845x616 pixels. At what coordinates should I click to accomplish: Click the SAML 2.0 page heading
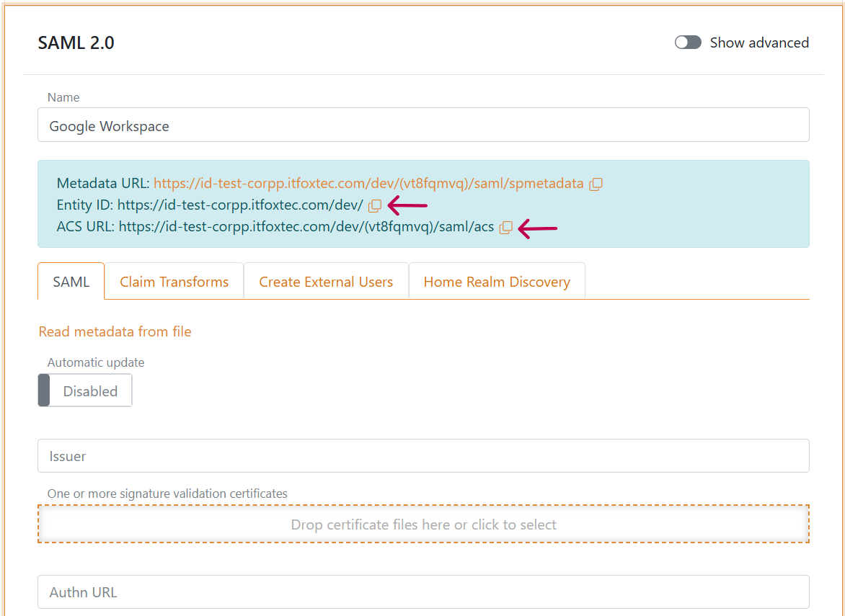(76, 43)
